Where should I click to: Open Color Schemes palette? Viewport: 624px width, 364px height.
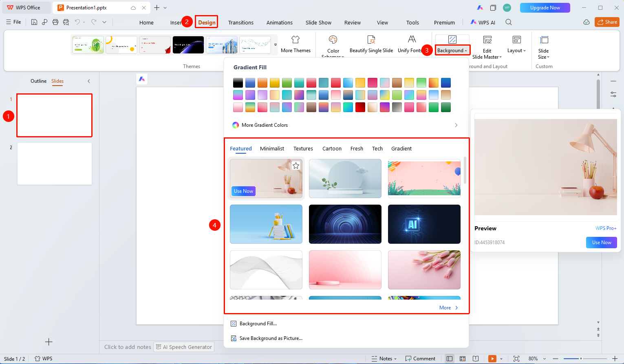pyautogui.click(x=333, y=46)
